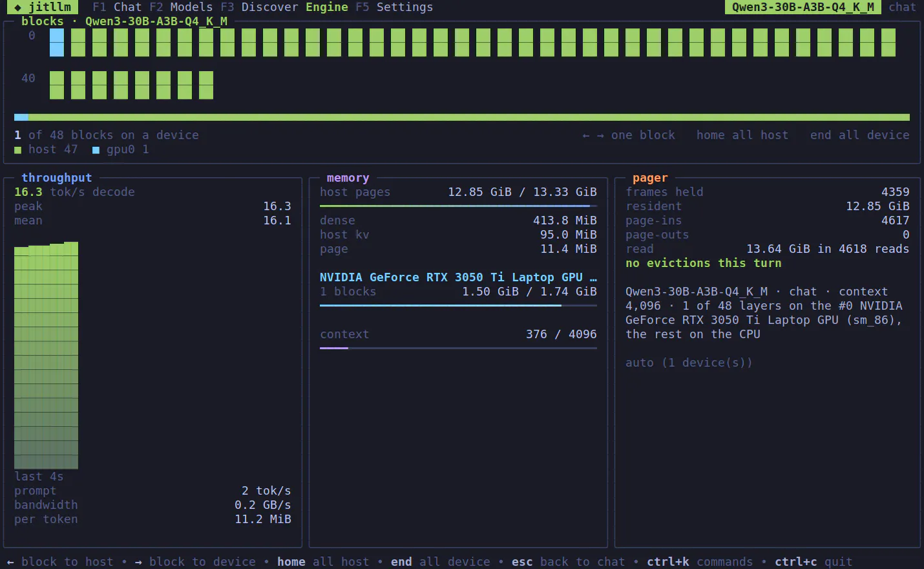
Task: Select the last green block in row 40
Action: 206,85
